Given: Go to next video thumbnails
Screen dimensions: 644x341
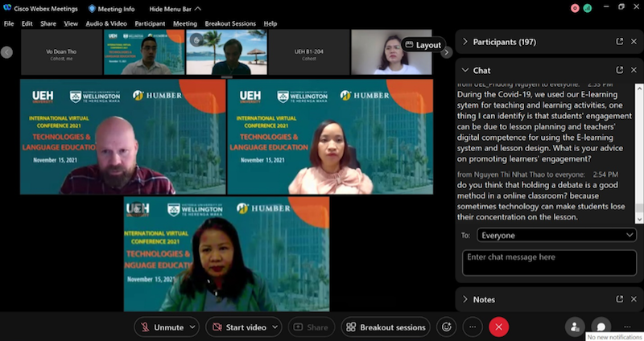Looking at the screenshot, I should 447,52.
